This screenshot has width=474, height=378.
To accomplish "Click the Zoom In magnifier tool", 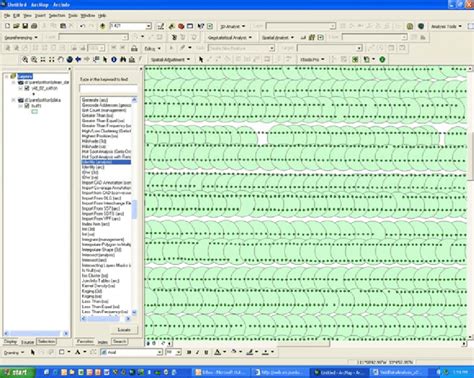I will [x=25, y=60].
